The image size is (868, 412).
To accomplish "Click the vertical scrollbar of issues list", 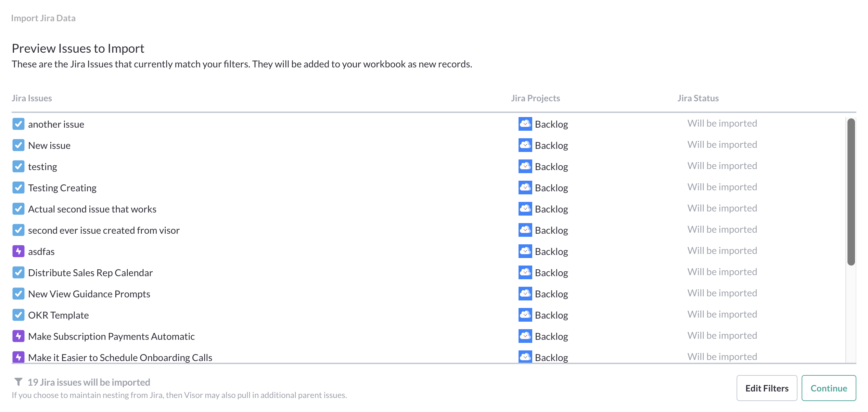I will 851,192.
